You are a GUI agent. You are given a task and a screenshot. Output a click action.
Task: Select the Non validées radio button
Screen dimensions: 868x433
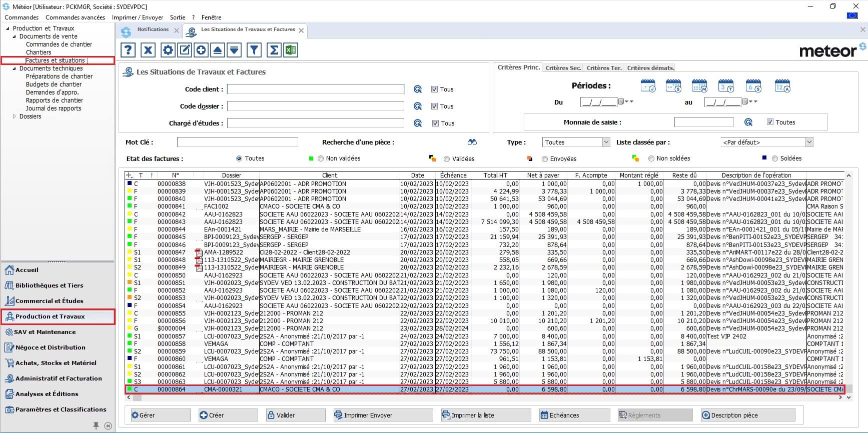click(x=321, y=159)
